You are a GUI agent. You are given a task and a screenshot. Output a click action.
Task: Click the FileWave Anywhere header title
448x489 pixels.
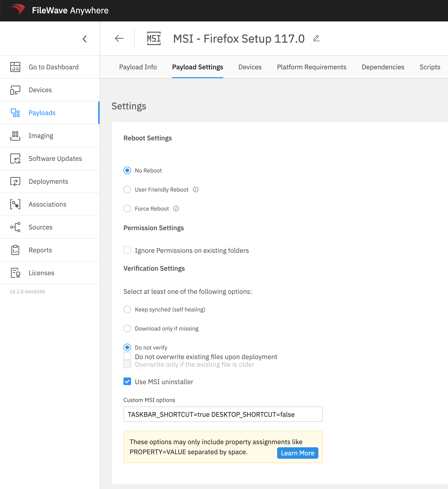(x=70, y=10)
